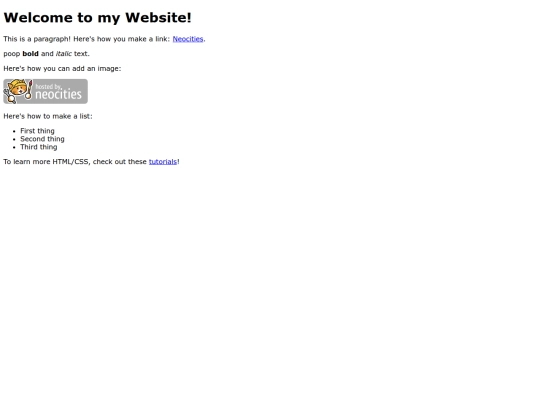The width and height of the screenshot is (540, 405).
Task: Follow the tutorials link
Action: click(163, 162)
